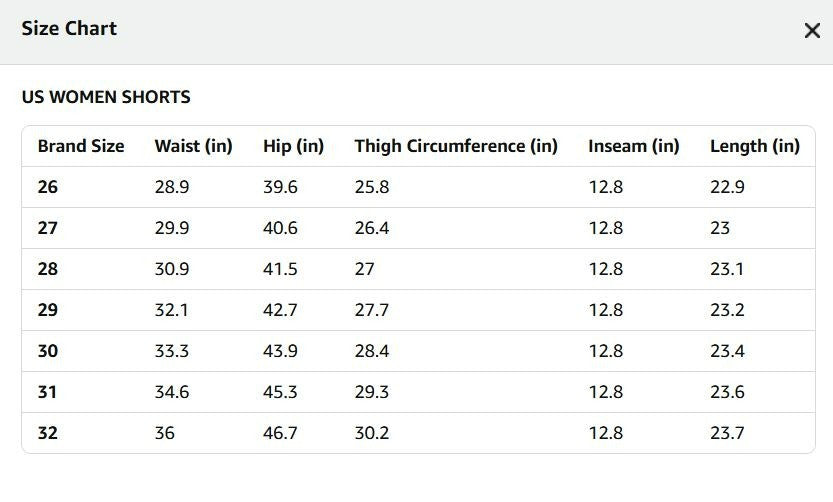Select brand size 29 row label

48,310
